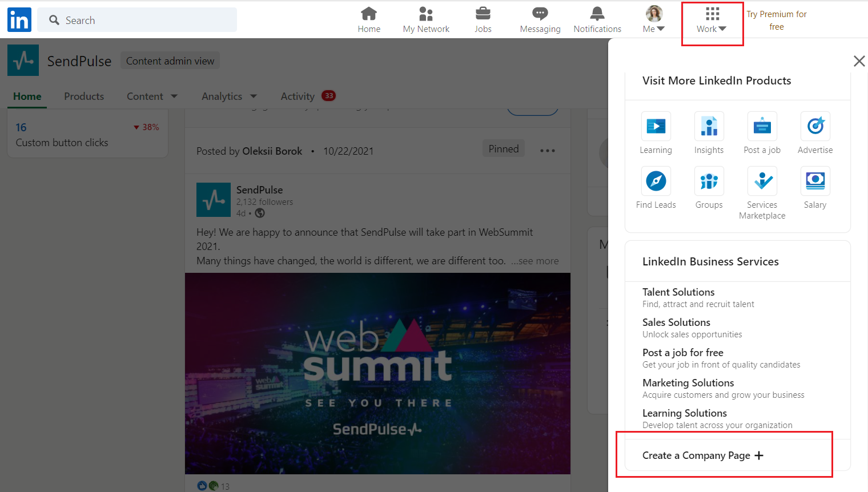
Task: Close the Work side panel
Action: coord(859,61)
